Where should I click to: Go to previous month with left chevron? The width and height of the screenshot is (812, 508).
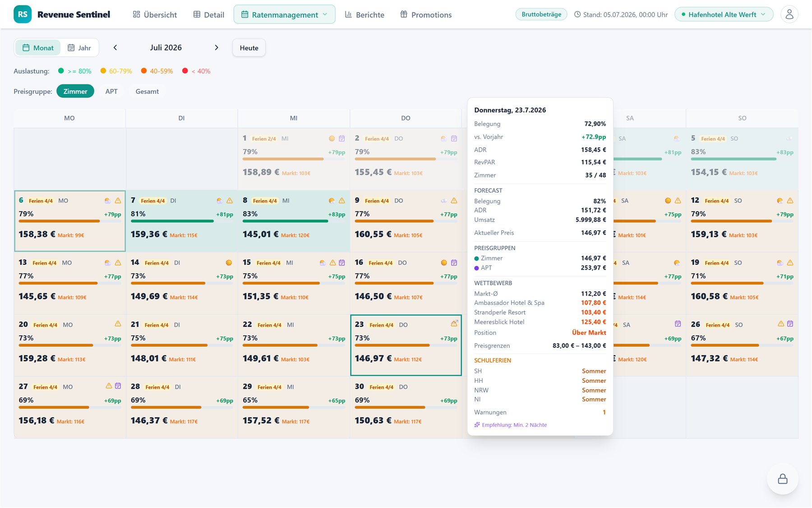pos(115,47)
